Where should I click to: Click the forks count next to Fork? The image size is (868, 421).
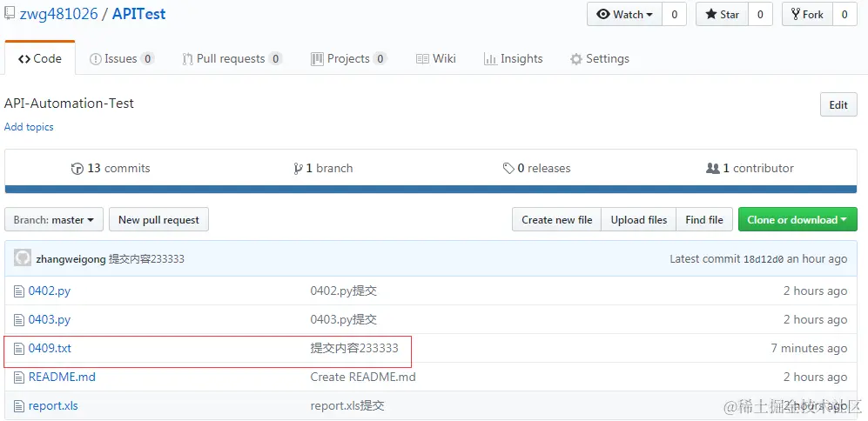point(844,15)
